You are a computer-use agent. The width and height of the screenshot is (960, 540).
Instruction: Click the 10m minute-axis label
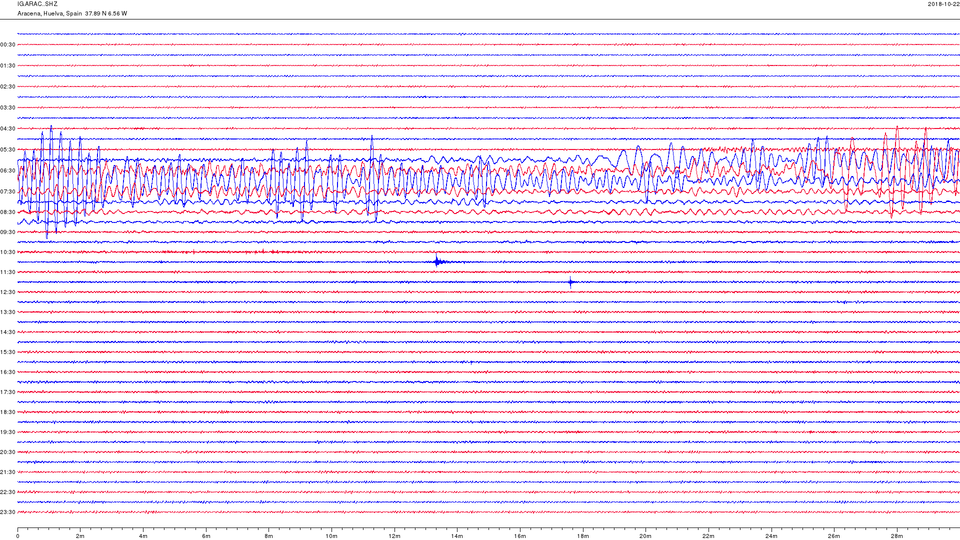(331, 536)
